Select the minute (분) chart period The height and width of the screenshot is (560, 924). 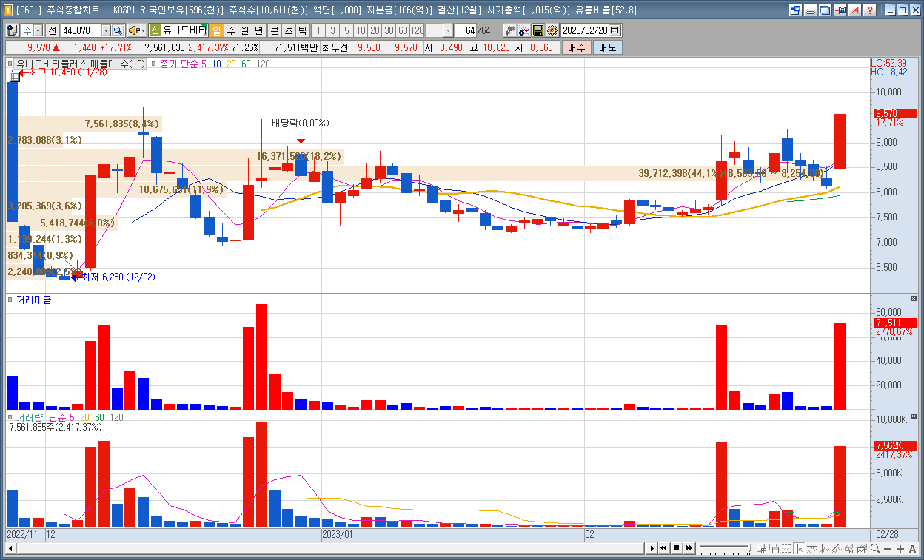(274, 30)
